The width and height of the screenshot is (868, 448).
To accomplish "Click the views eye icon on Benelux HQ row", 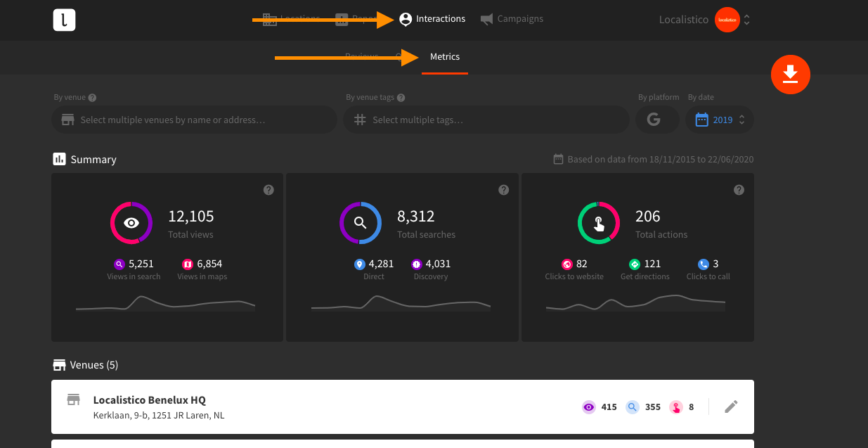I will 589,407.
